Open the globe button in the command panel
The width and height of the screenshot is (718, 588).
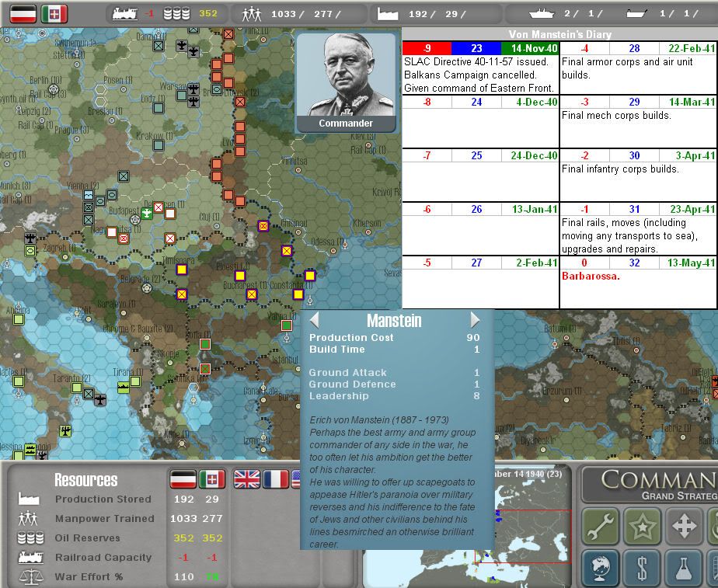[x=600, y=568]
